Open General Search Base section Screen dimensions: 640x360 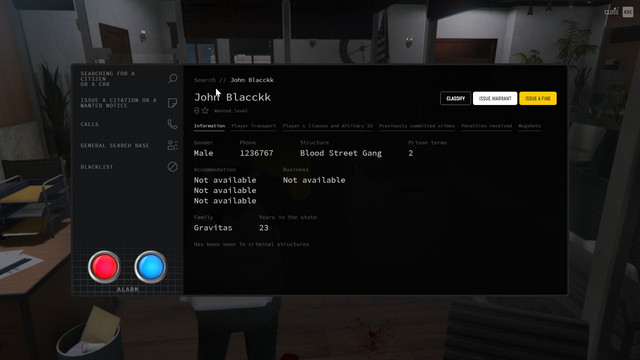point(129,145)
